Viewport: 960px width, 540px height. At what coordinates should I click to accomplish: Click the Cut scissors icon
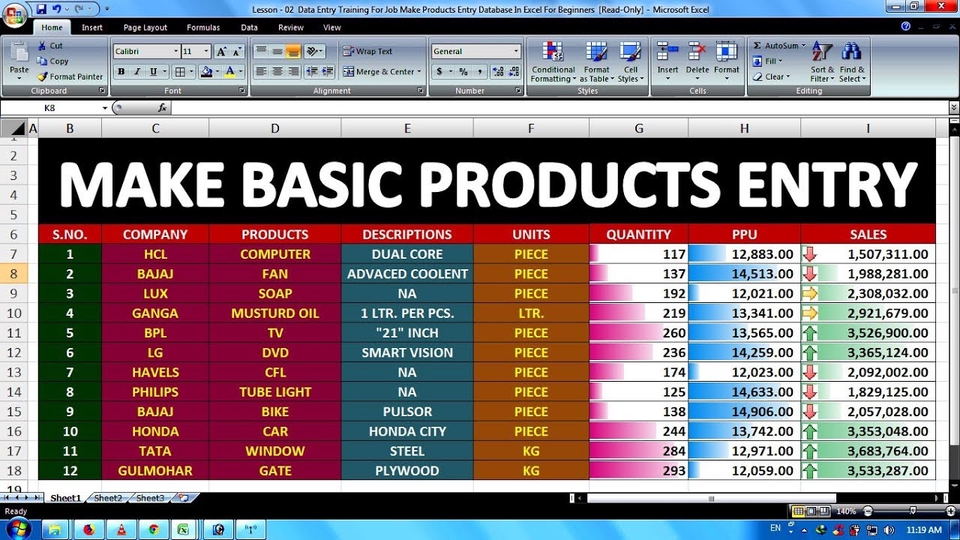[x=42, y=46]
